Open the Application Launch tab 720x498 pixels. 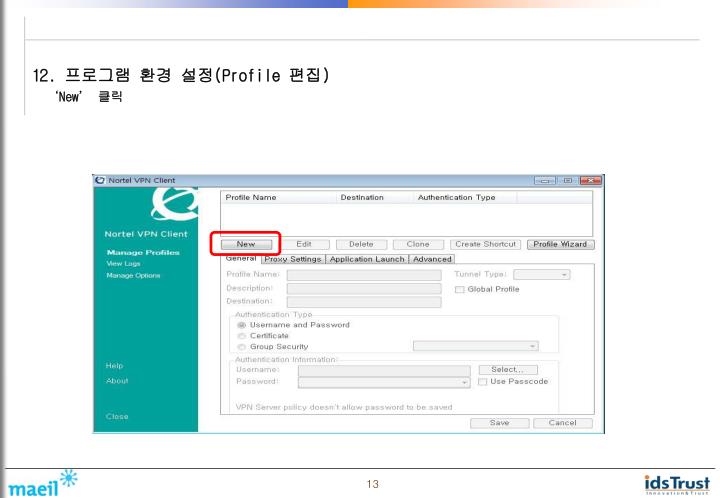367,259
